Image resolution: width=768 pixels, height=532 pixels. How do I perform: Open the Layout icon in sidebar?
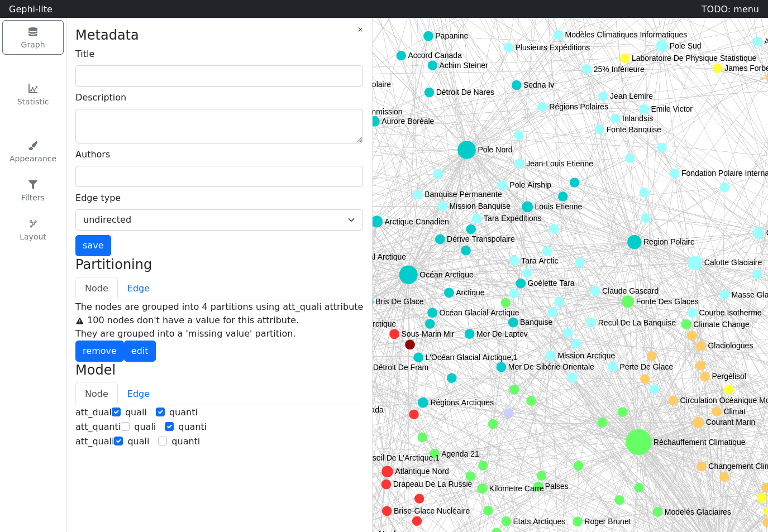click(33, 224)
